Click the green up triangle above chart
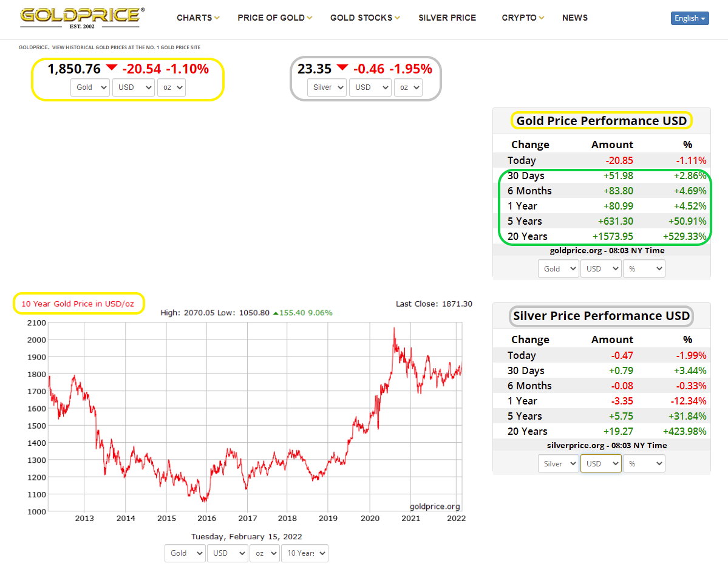728x566 pixels. (276, 313)
